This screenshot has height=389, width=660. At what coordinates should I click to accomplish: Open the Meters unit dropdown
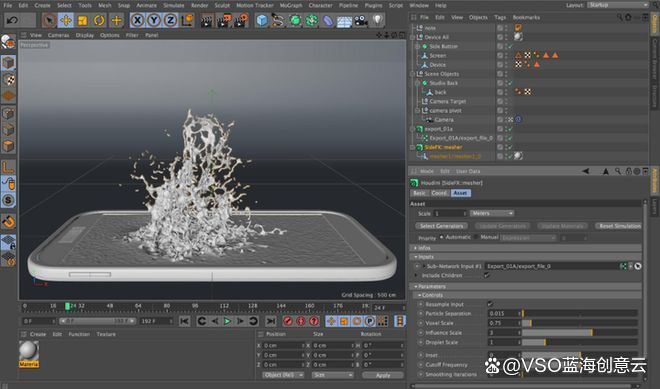492,213
